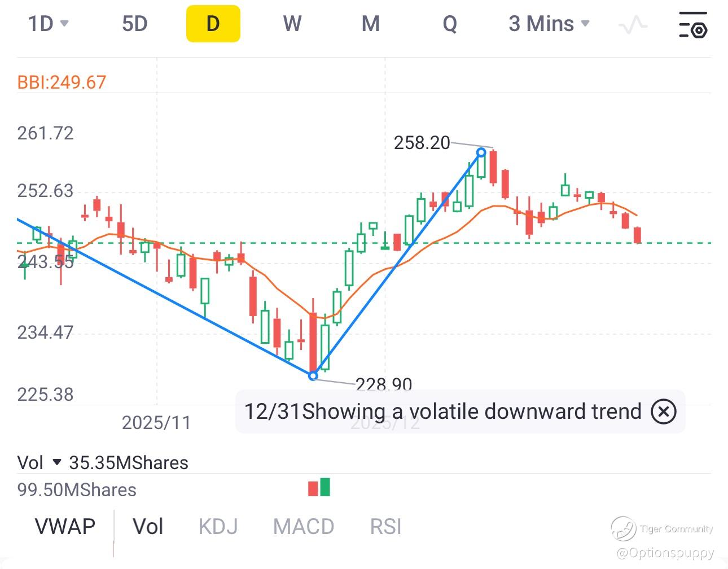728x569 pixels.
Task: Open the chart settings icon
Action: coord(692,24)
